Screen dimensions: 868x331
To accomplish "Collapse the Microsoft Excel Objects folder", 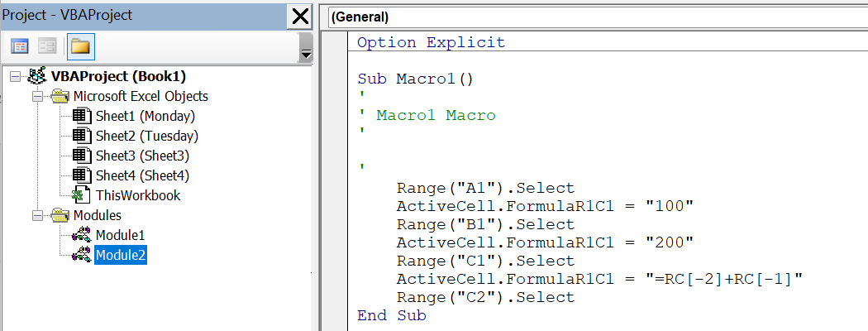I will point(36,96).
